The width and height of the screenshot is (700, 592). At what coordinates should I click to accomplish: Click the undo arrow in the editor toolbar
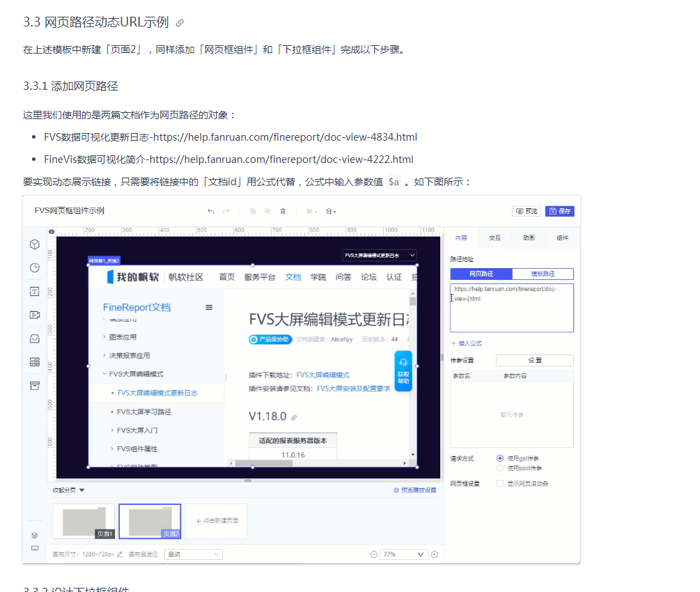point(211,211)
